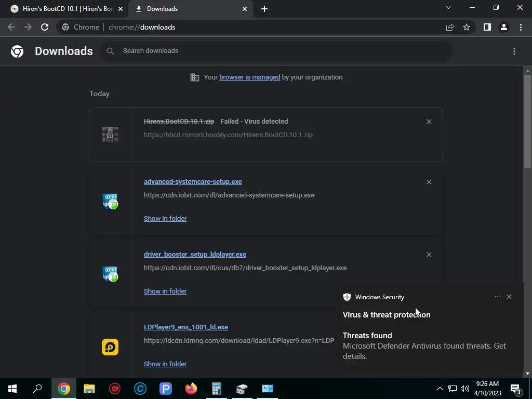This screenshot has height=399, width=532.
Task: Open the browser is managed link
Action: (250, 77)
